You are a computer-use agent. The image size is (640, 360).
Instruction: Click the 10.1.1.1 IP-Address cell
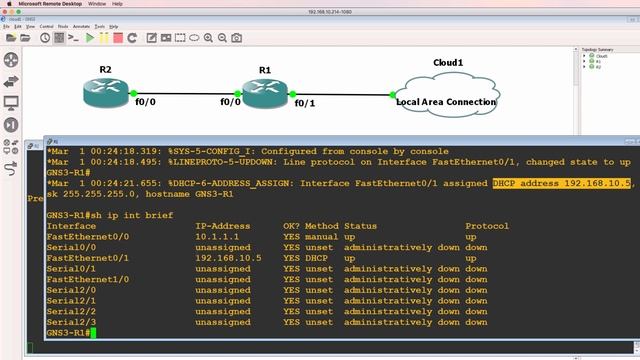pyautogui.click(x=217, y=237)
